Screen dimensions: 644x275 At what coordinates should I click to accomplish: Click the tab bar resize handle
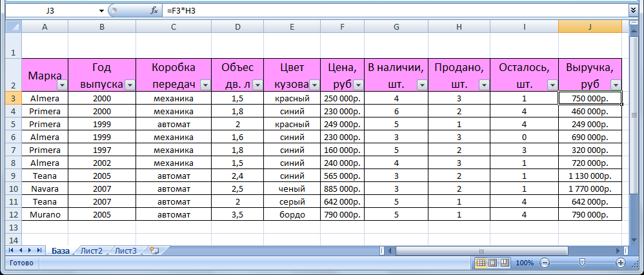[383, 250]
